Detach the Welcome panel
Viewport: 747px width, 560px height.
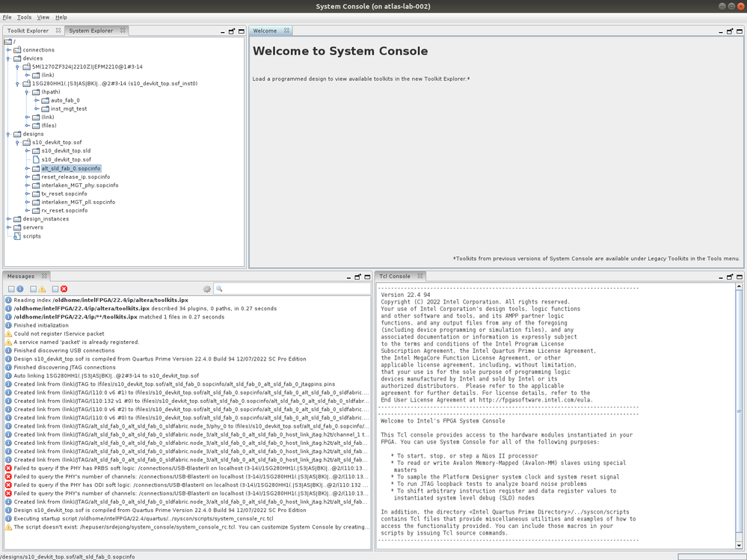730,31
